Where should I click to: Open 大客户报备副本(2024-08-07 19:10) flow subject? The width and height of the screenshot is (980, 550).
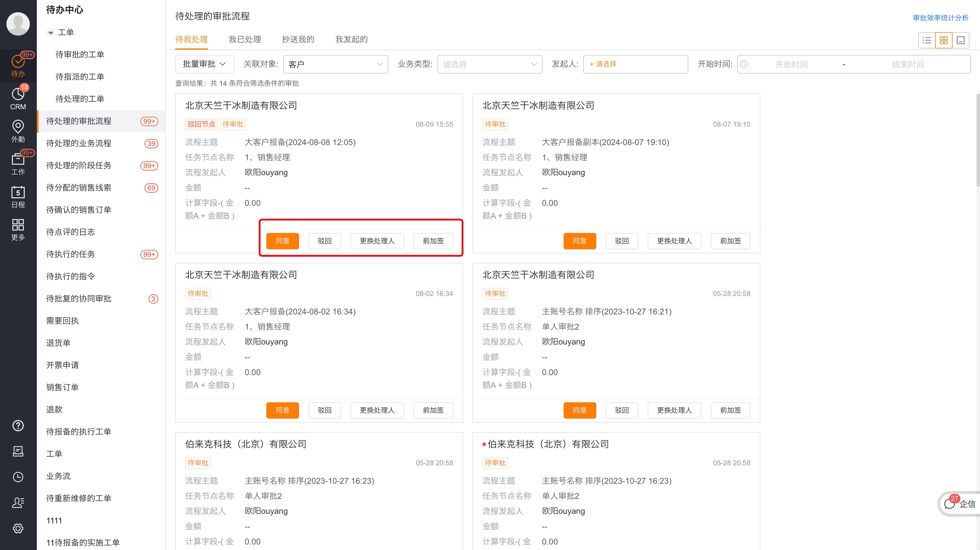(605, 142)
